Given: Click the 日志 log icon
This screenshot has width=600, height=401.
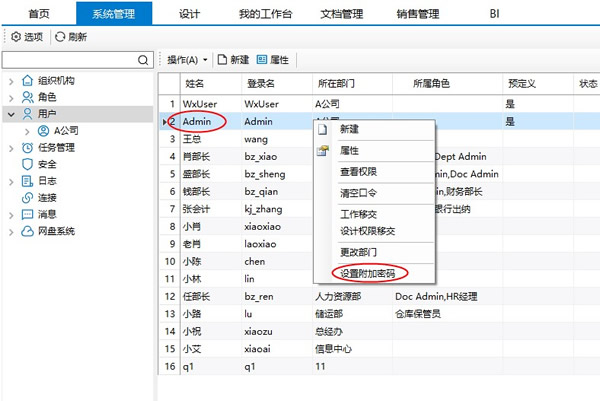Looking at the screenshot, I should [x=27, y=181].
